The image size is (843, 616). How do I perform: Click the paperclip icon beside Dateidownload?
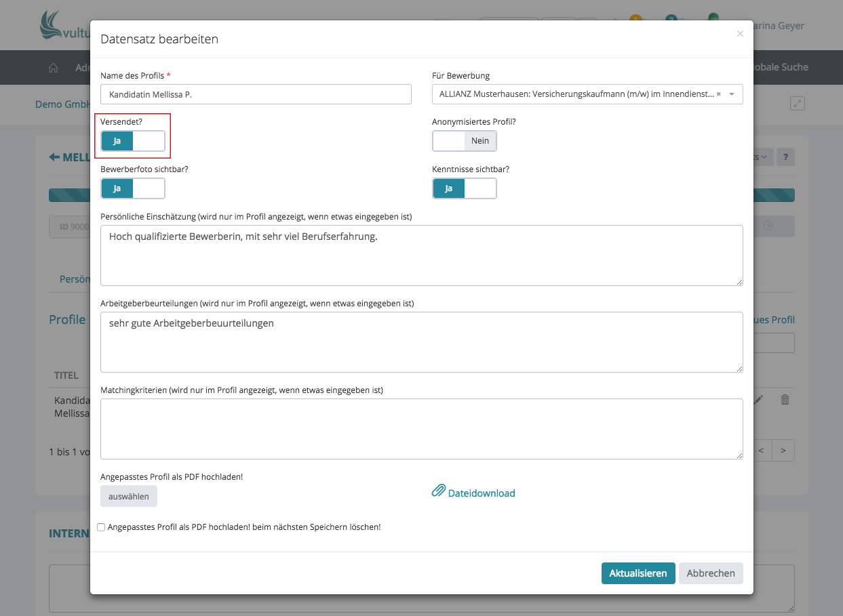pyautogui.click(x=438, y=491)
